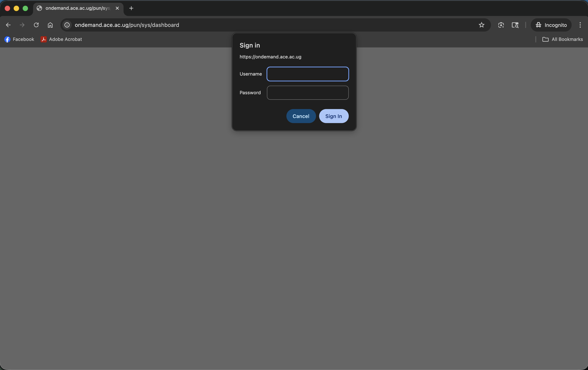Click the screenshot camera icon in address bar
Image resolution: width=588 pixels, height=370 pixels.
click(x=501, y=25)
